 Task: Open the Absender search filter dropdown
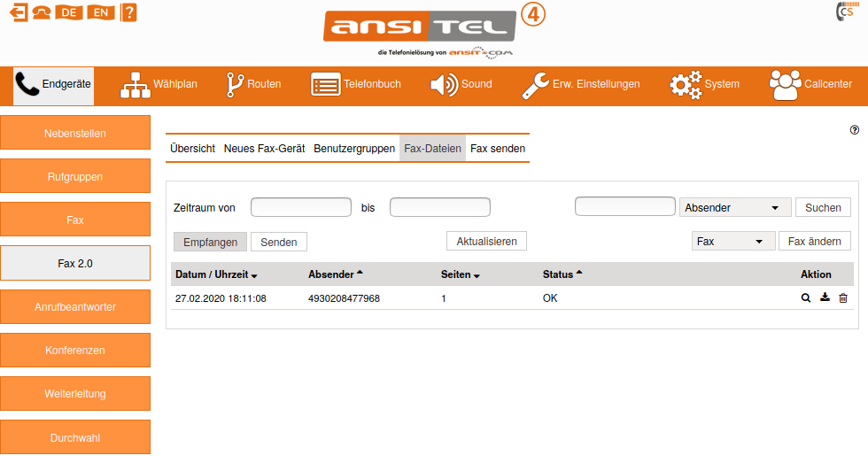click(734, 207)
